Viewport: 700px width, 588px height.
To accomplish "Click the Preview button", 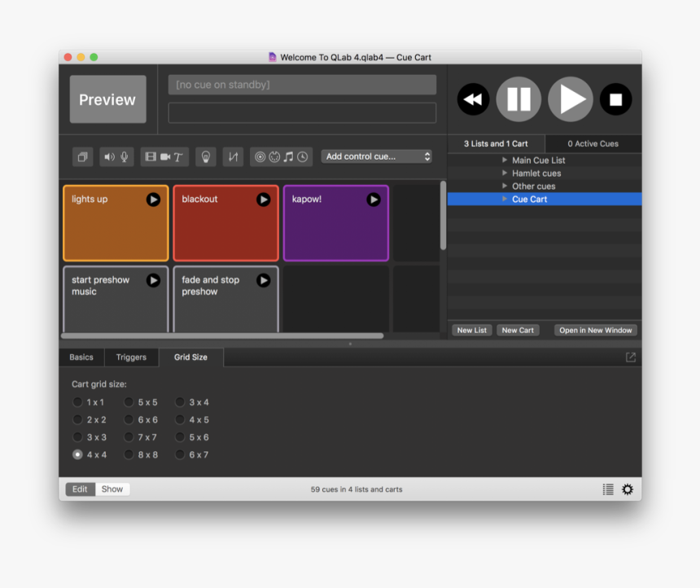I will [107, 99].
